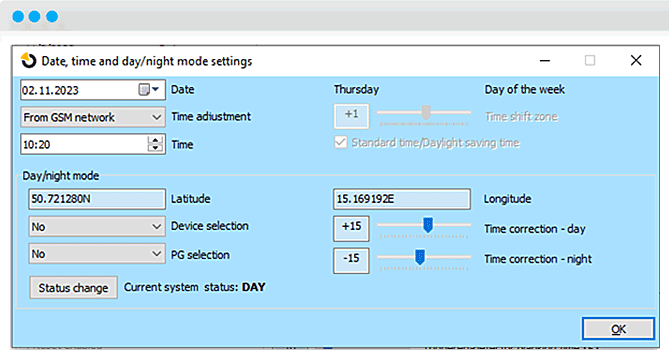Open the Time adjustment dropdown

93,117
